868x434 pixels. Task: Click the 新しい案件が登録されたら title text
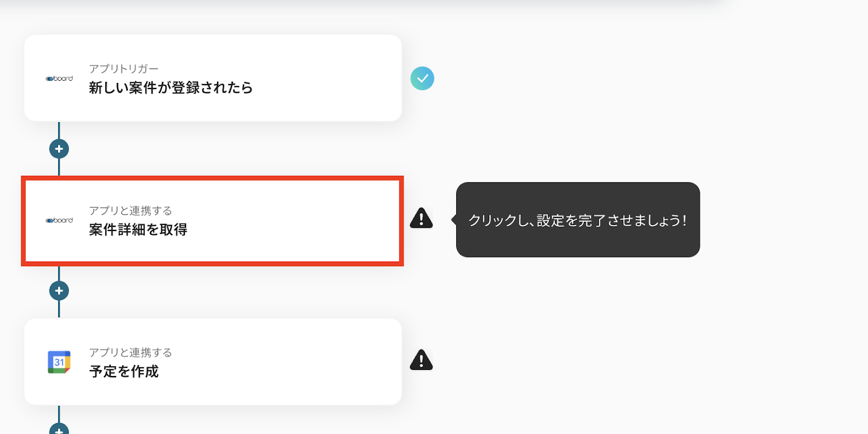pyautogui.click(x=171, y=87)
